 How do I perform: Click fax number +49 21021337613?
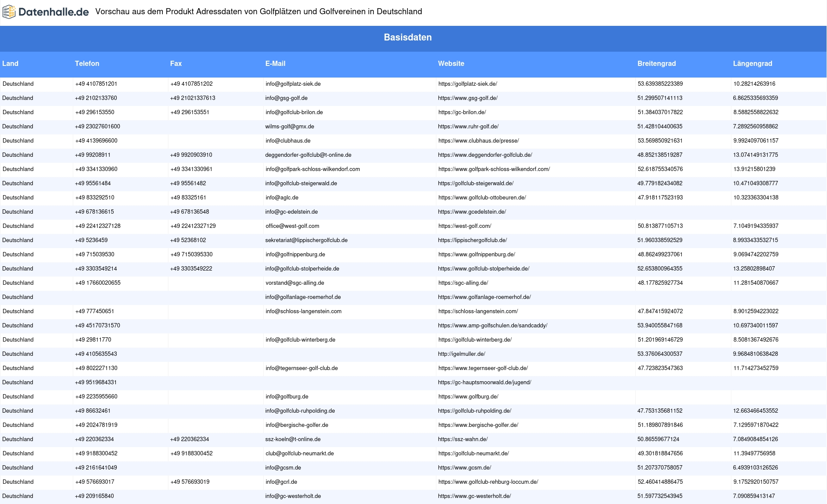click(193, 98)
